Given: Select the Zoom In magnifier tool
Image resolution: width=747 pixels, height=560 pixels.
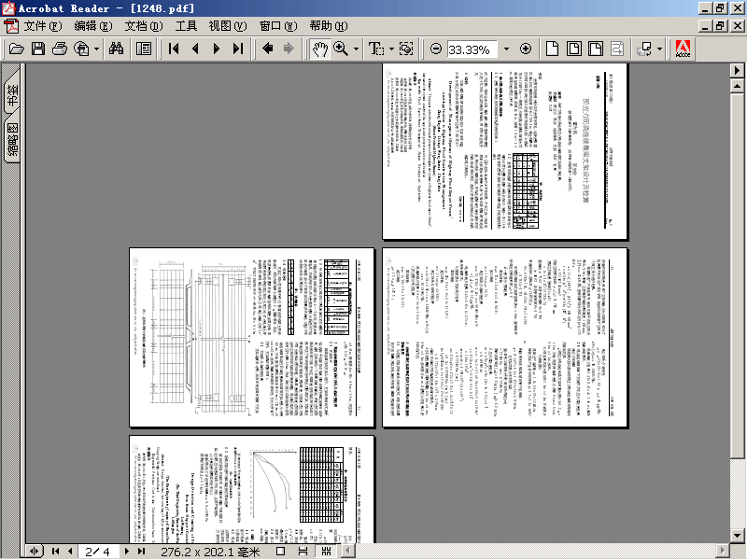Looking at the screenshot, I should point(340,49).
